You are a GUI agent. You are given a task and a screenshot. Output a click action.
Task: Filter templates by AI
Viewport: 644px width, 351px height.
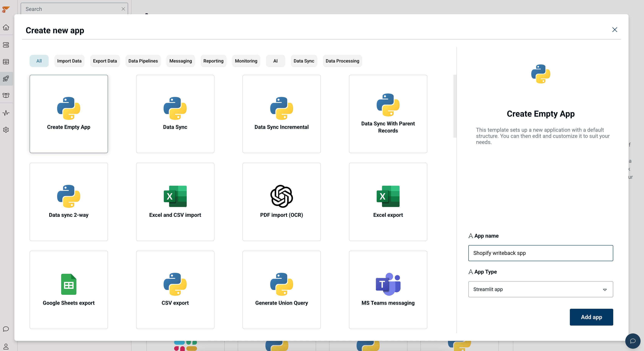275,61
